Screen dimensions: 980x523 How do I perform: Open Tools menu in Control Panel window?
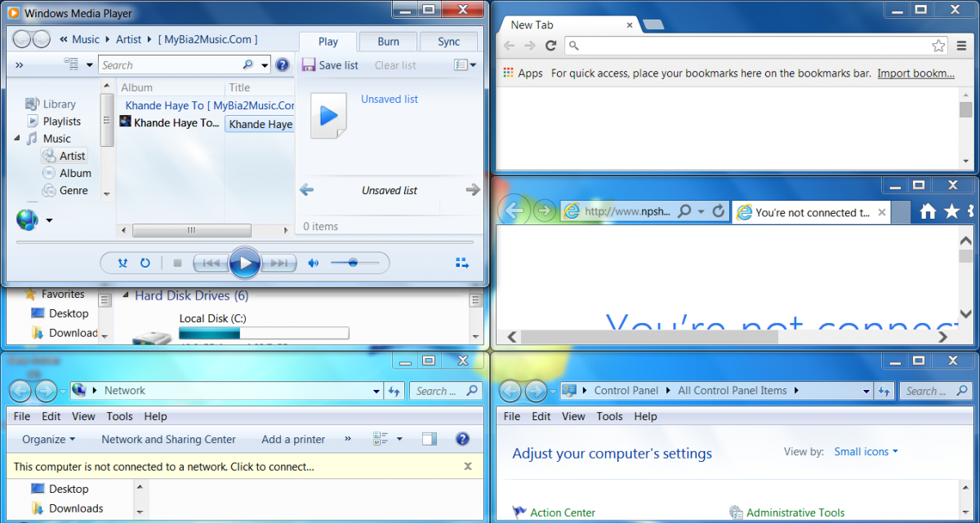(x=609, y=416)
